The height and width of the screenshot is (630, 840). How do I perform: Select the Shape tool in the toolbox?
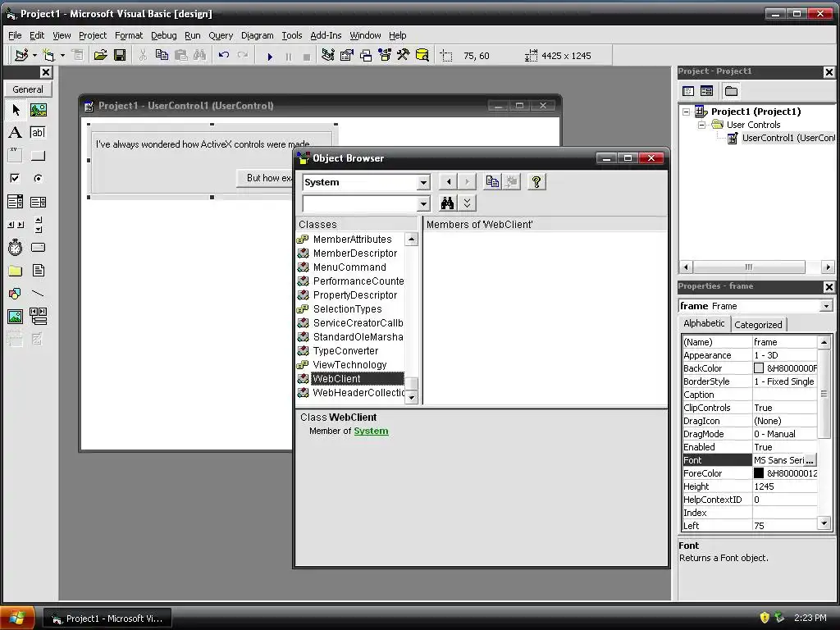[16, 294]
